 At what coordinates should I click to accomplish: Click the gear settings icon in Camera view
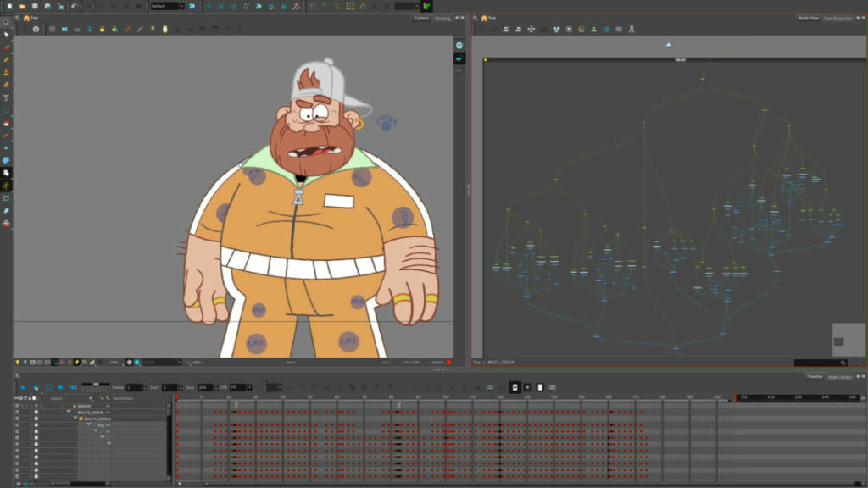[x=36, y=29]
